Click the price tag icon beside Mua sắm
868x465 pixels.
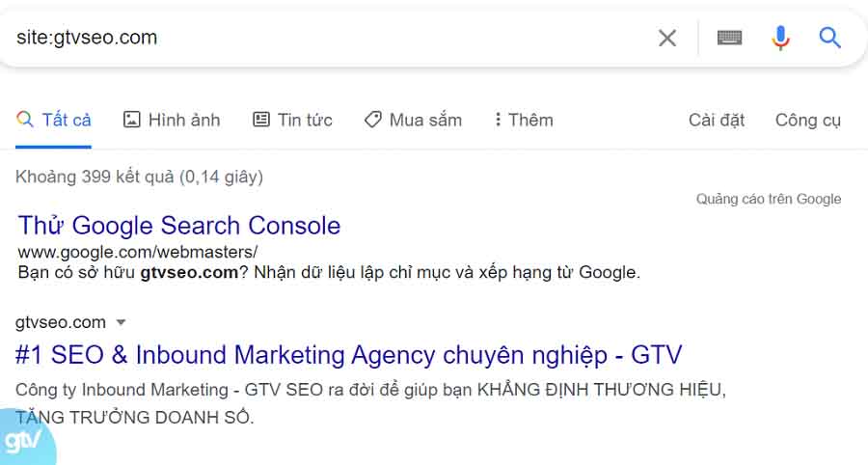pyautogui.click(x=372, y=120)
